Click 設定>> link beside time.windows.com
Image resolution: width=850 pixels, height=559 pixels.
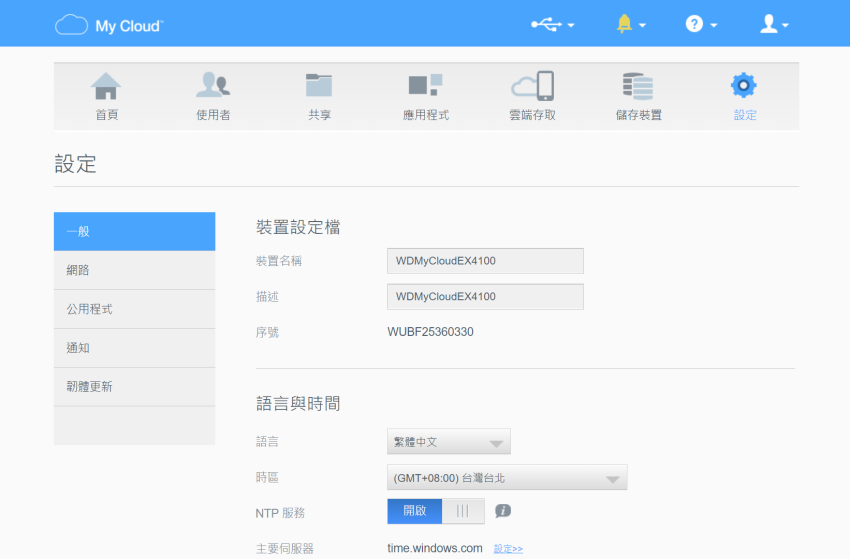pos(508,549)
